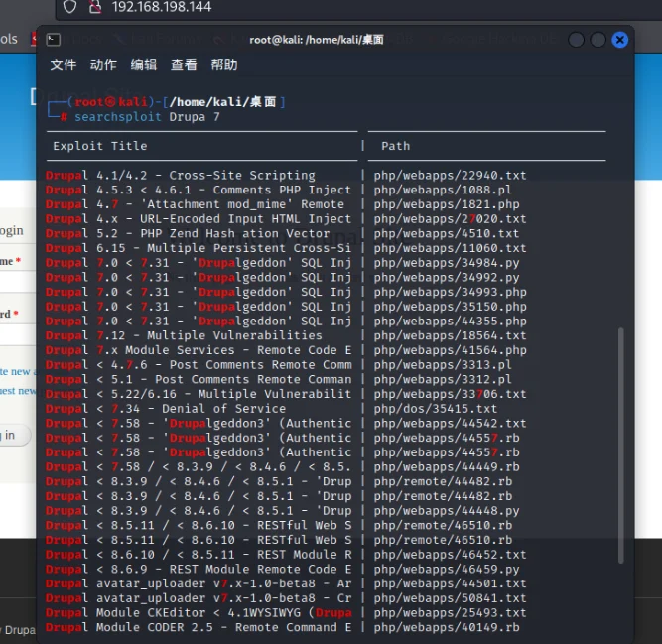Click path php/webapps/18564.txt
This screenshot has width=662, height=644.
pos(450,336)
